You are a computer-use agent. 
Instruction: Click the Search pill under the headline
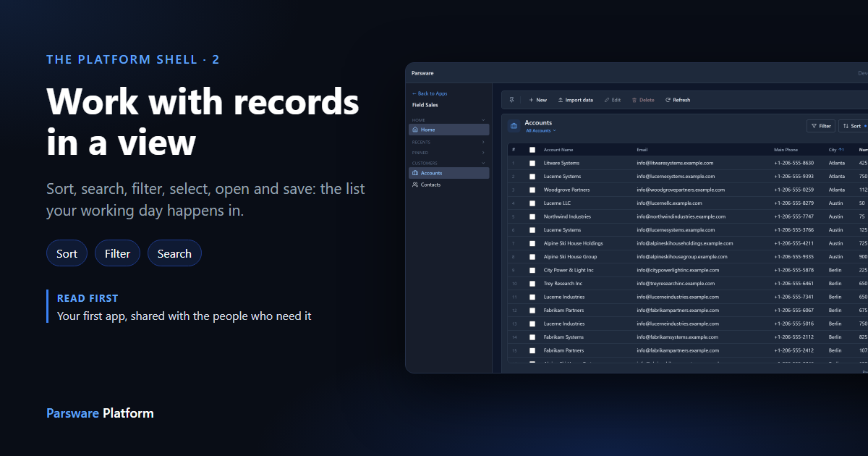(x=174, y=253)
